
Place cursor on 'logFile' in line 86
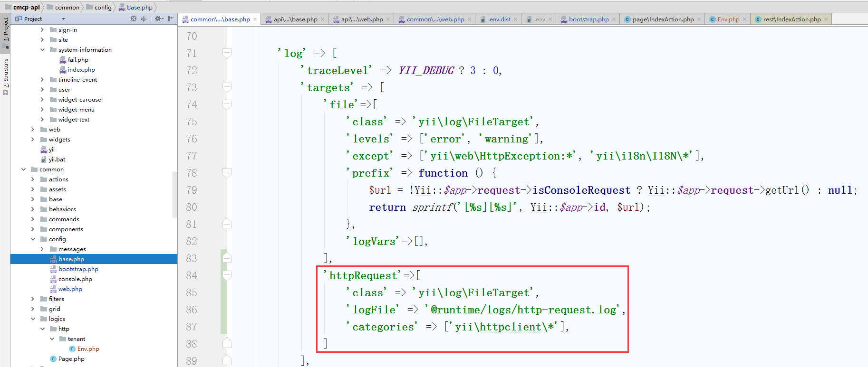pyautogui.click(x=373, y=310)
